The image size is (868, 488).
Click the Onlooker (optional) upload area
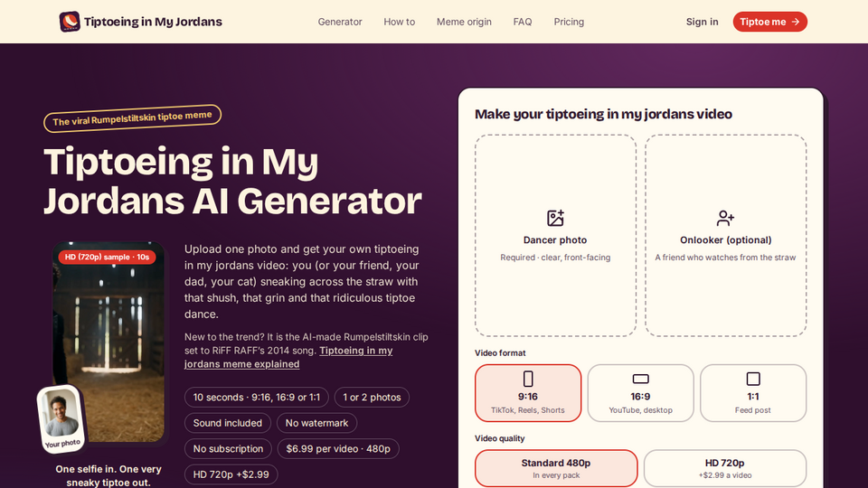tap(725, 235)
